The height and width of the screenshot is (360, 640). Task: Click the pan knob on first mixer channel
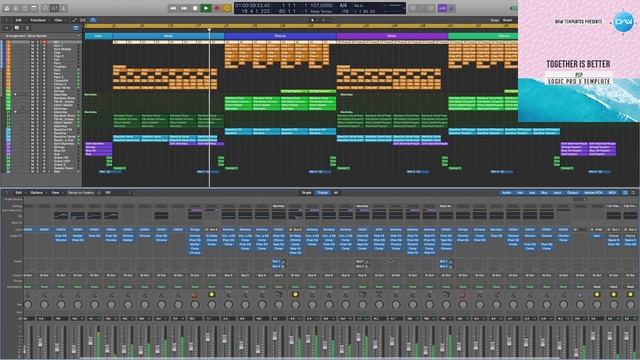click(x=28, y=304)
